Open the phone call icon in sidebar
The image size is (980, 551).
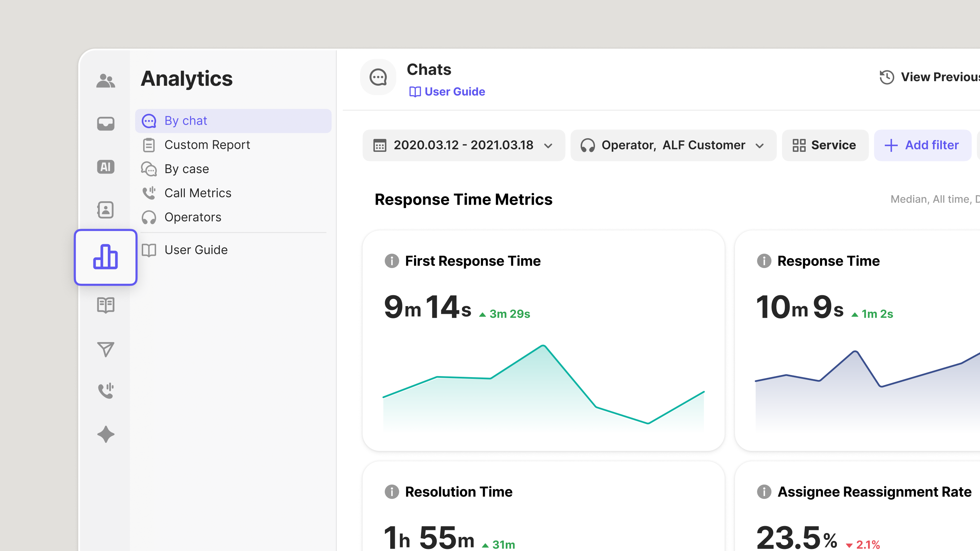tap(105, 390)
